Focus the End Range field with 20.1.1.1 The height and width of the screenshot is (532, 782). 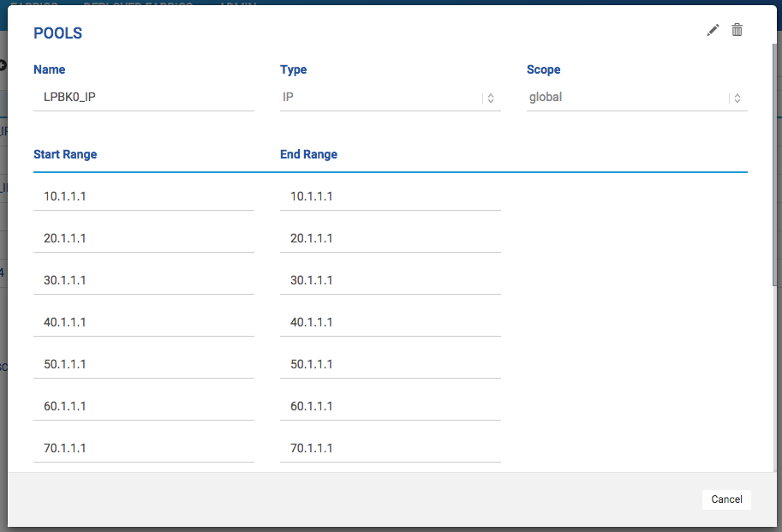390,238
